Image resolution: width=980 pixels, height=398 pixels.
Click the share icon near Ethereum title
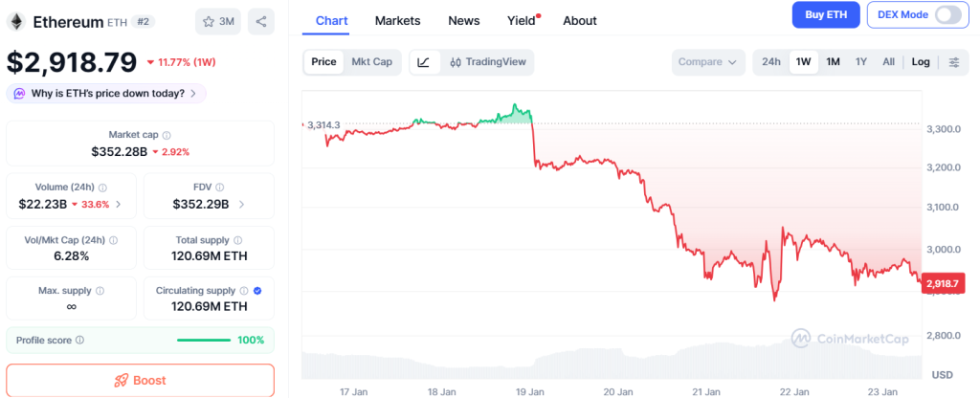click(x=260, y=21)
